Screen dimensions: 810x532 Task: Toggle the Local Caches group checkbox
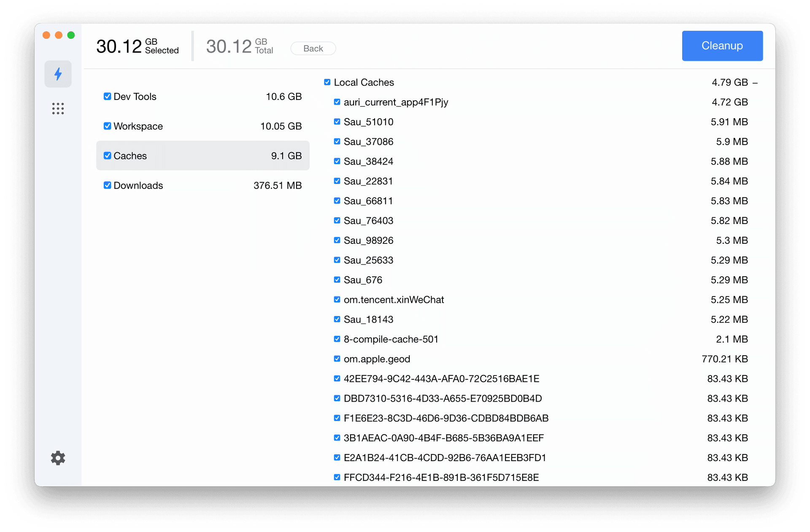327,82
